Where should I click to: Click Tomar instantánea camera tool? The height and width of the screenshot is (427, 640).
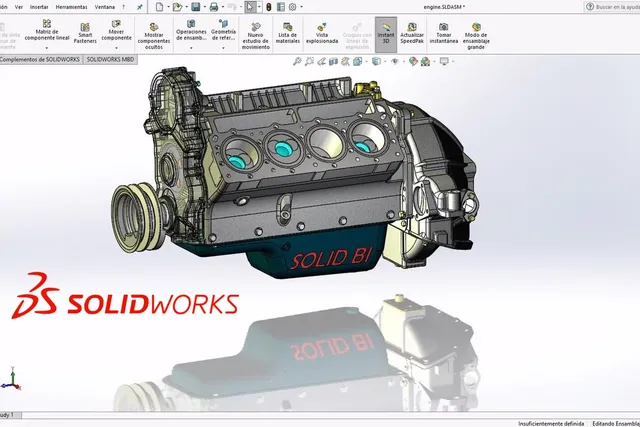[444, 33]
